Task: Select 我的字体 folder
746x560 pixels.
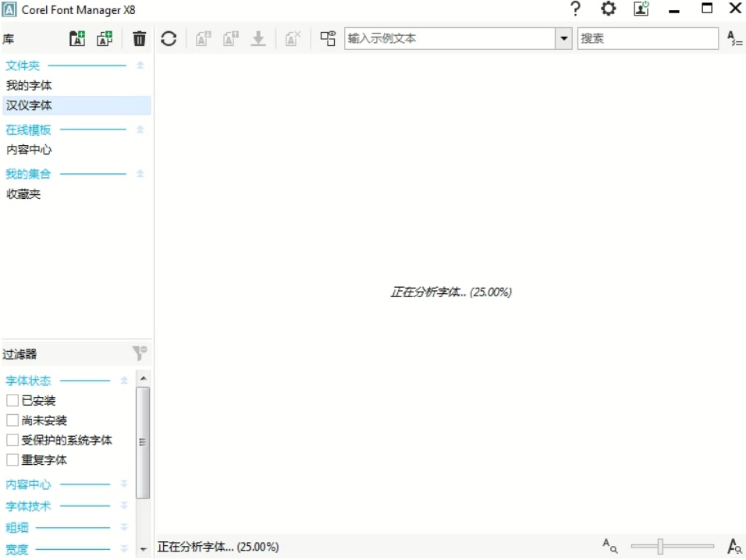Action: click(30, 85)
